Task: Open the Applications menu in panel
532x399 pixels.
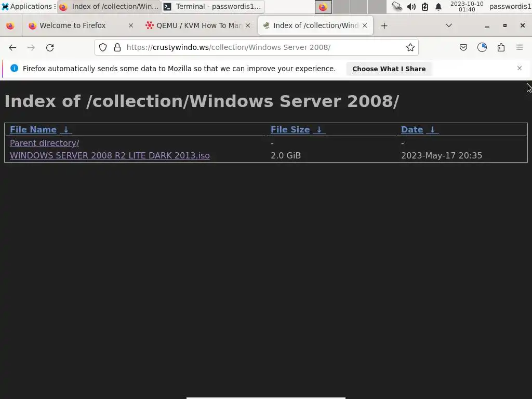Action: tap(28, 6)
